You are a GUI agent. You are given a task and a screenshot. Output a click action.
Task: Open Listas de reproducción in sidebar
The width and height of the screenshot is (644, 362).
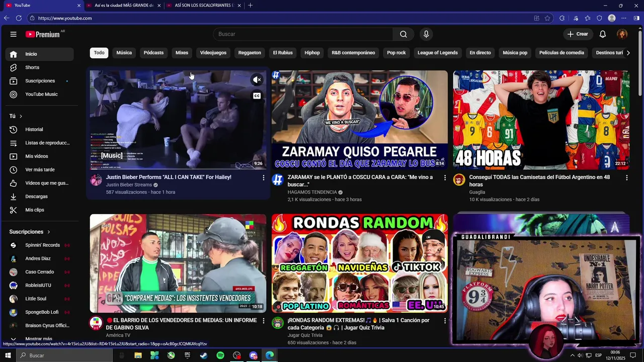[x=39, y=143]
